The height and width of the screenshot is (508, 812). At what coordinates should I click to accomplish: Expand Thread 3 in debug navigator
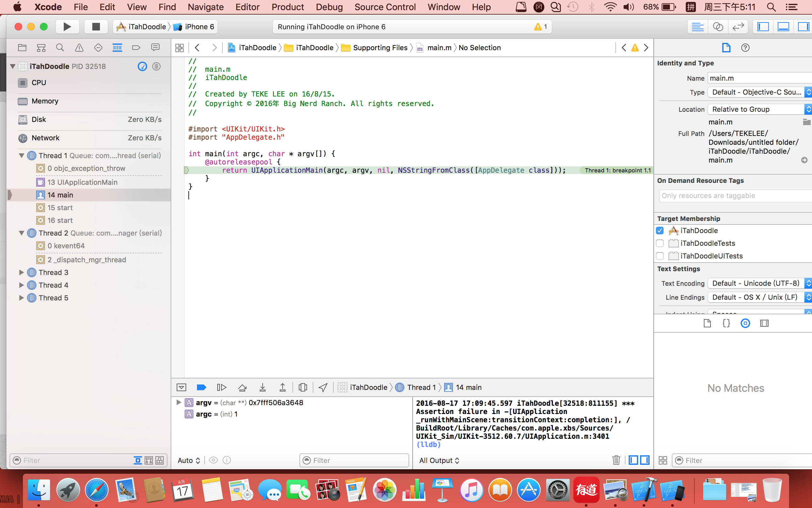click(22, 272)
